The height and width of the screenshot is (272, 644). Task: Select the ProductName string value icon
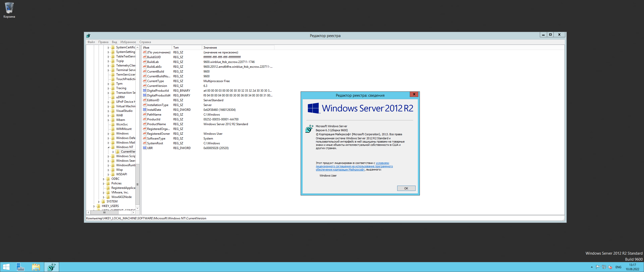pos(145,124)
